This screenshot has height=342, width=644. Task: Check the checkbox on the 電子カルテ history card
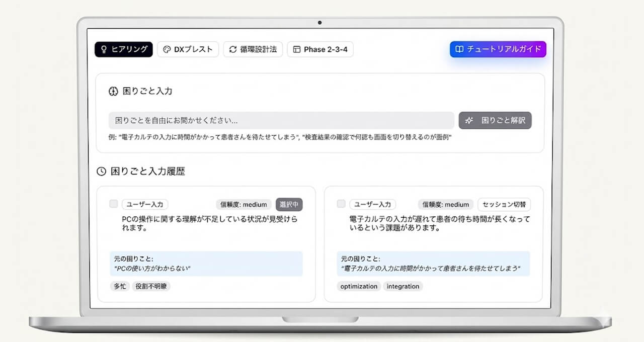[x=341, y=204]
